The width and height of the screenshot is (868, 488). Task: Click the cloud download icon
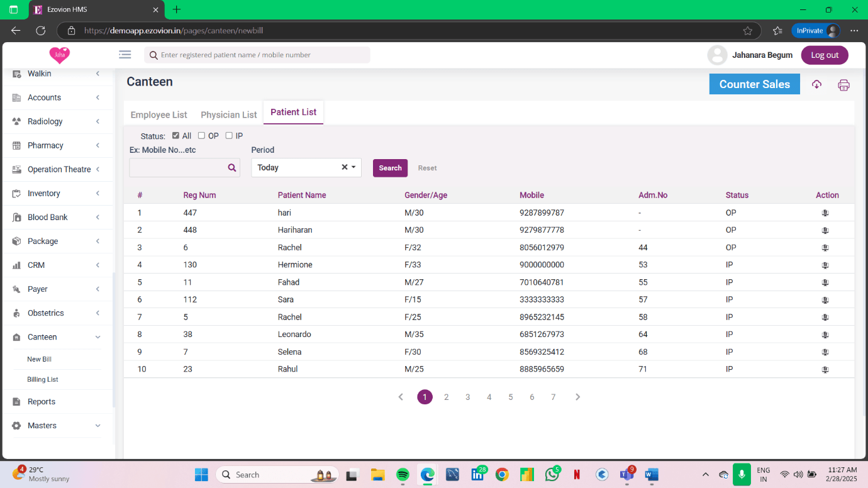(x=816, y=84)
